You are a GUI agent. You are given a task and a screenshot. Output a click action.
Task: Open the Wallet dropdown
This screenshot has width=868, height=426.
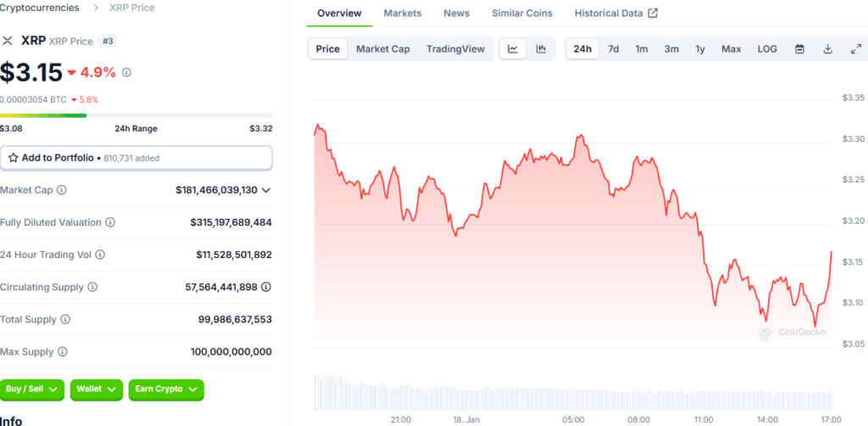point(97,390)
